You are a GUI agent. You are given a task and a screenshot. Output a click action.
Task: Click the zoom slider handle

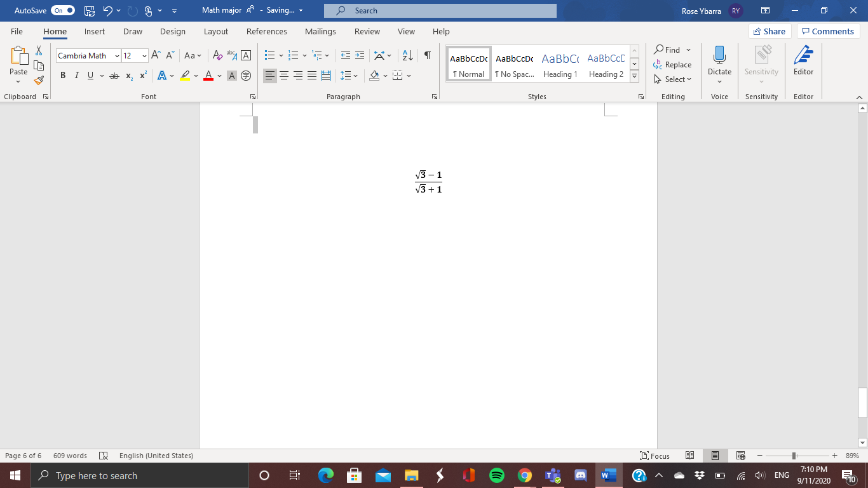pos(794,456)
